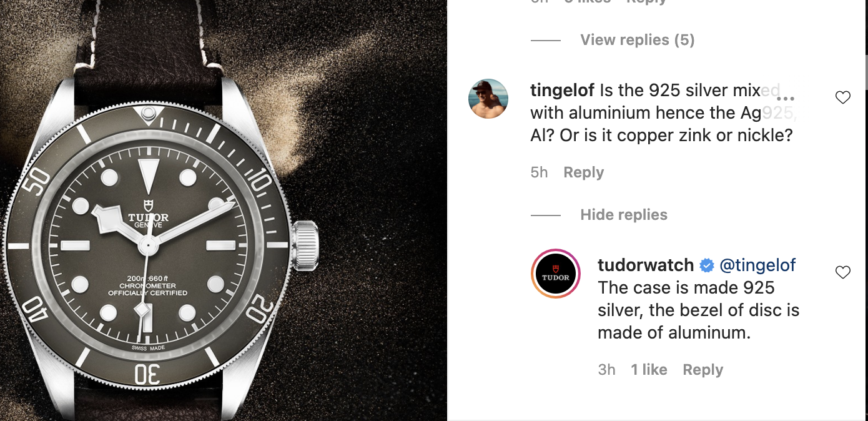Open the 5h timestamp on tingelof's comment

[x=539, y=172]
